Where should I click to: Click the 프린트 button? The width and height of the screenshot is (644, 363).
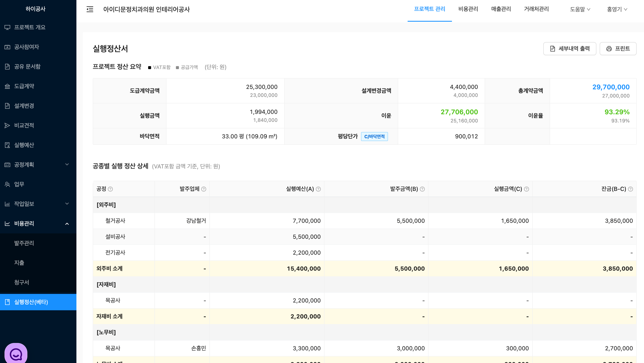pyautogui.click(x=618, y=48)
